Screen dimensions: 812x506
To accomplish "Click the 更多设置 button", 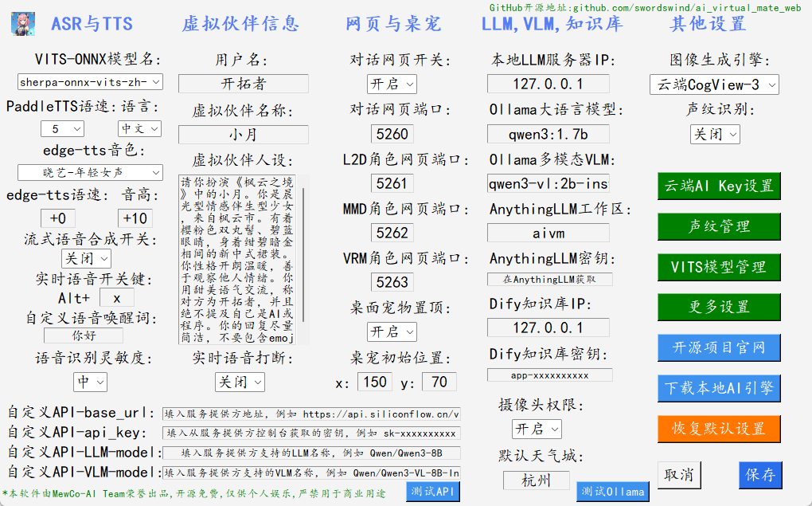I will click(x=719, y=307).
